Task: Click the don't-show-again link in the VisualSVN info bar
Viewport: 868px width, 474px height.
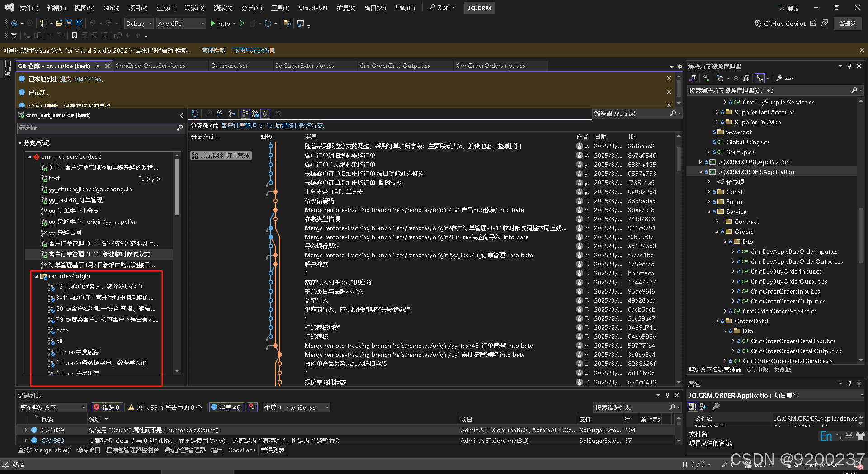Action: 254,51
